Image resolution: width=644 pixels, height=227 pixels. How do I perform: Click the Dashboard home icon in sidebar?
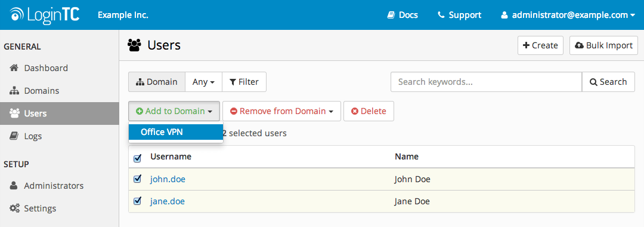point(14,68)
